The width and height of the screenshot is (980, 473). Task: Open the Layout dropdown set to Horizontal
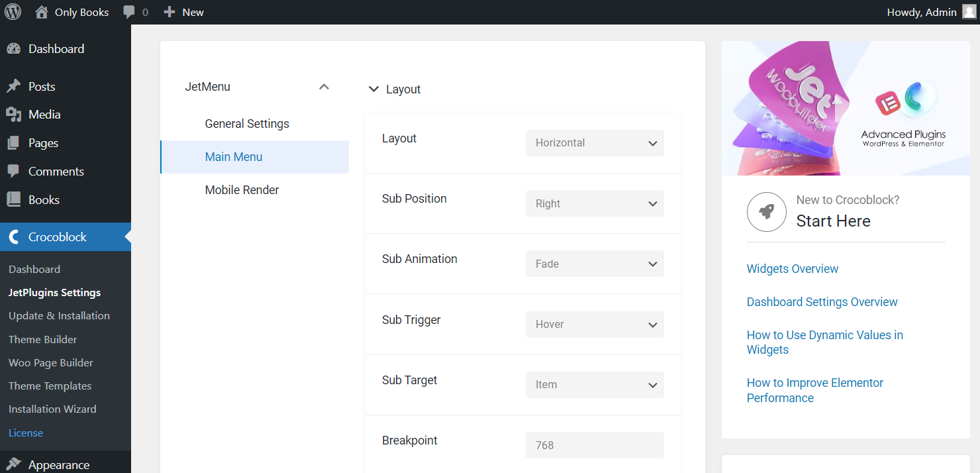click(x=595, y=143)
